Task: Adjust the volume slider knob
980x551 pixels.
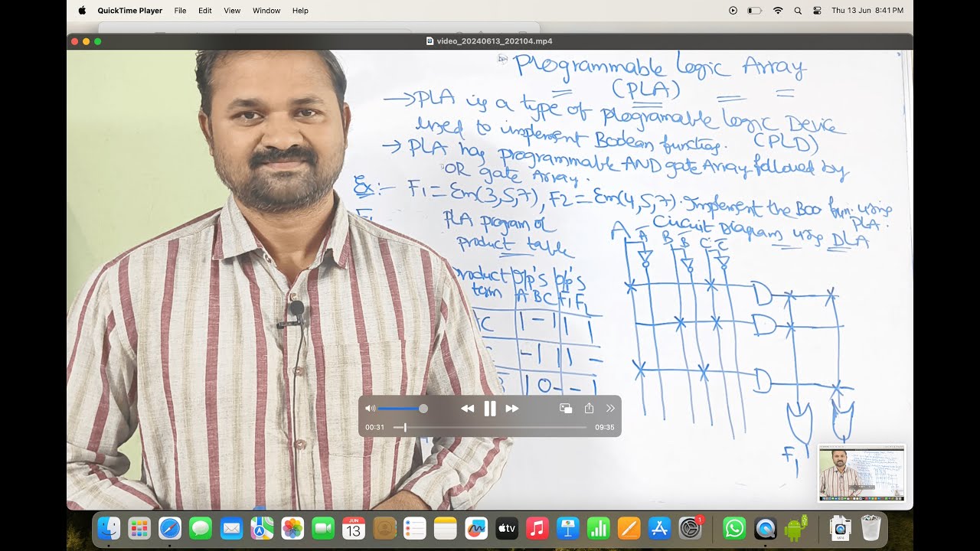Action: tap(423, 409)
